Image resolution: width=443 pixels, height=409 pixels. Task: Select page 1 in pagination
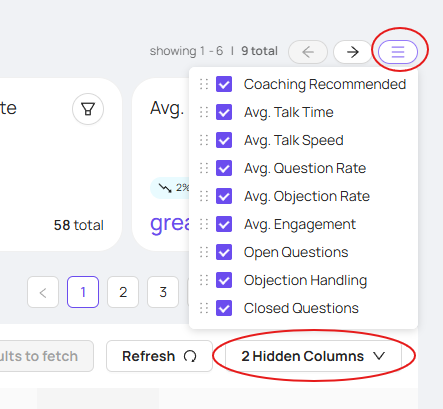pyautogui.click(x=83, y=292)
